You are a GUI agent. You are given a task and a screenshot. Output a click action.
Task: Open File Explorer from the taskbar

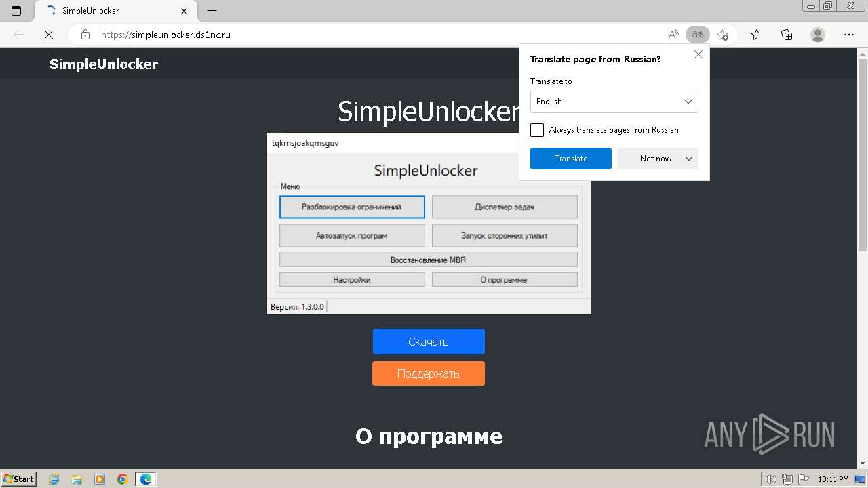point(77,479)
